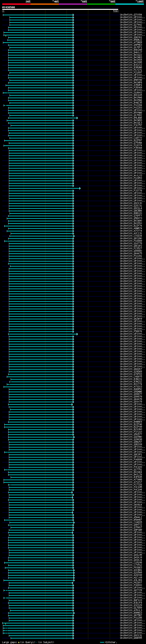Open hit UniRef100_O18643
The height and width of the screenshot is (644, 146).
tap(131, 93)
